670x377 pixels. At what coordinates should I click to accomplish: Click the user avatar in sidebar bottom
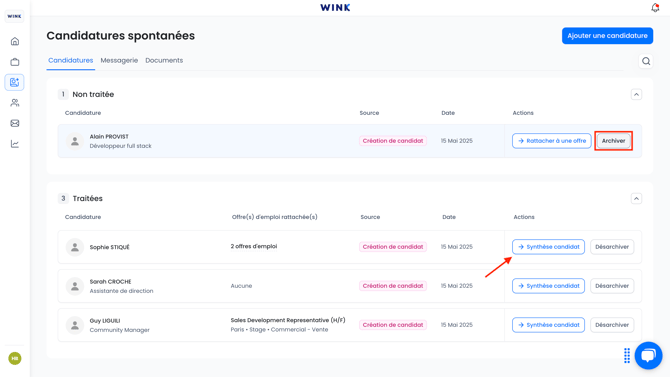tap(15, 358)
